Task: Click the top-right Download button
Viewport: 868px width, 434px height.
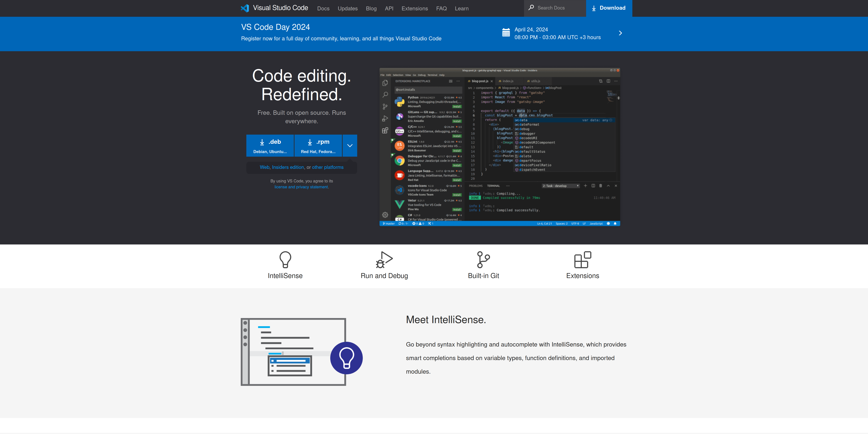Action: pos(609,8)
